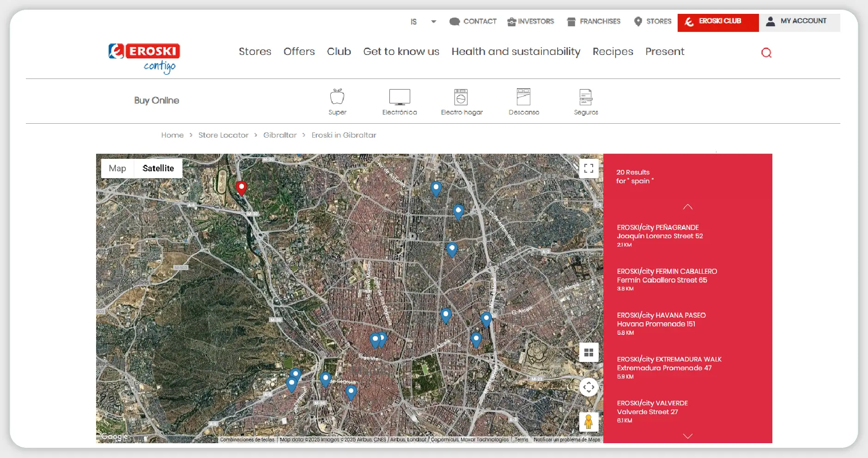Select EROSKI/city FERMIN CABALLERO result

(x=667, y=280)
